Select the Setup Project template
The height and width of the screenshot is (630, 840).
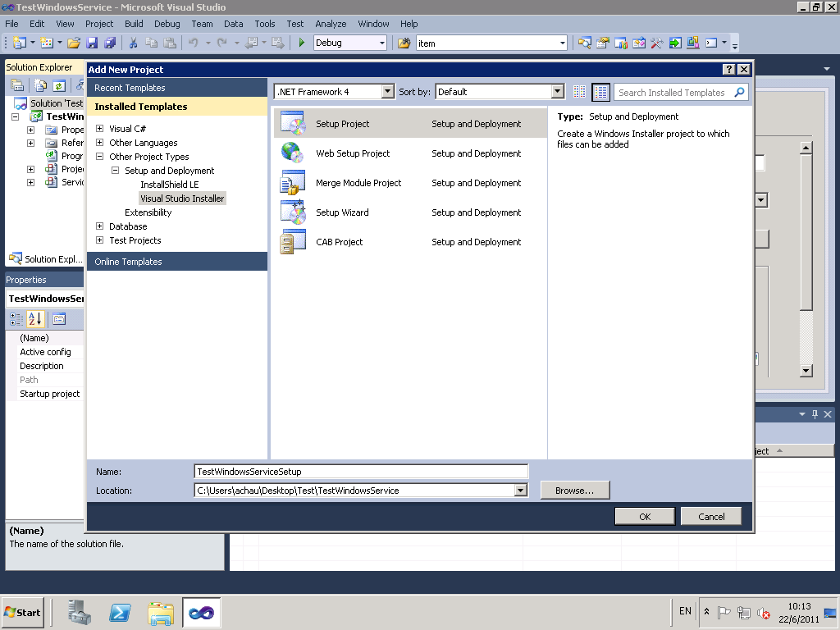click(410, 123)
